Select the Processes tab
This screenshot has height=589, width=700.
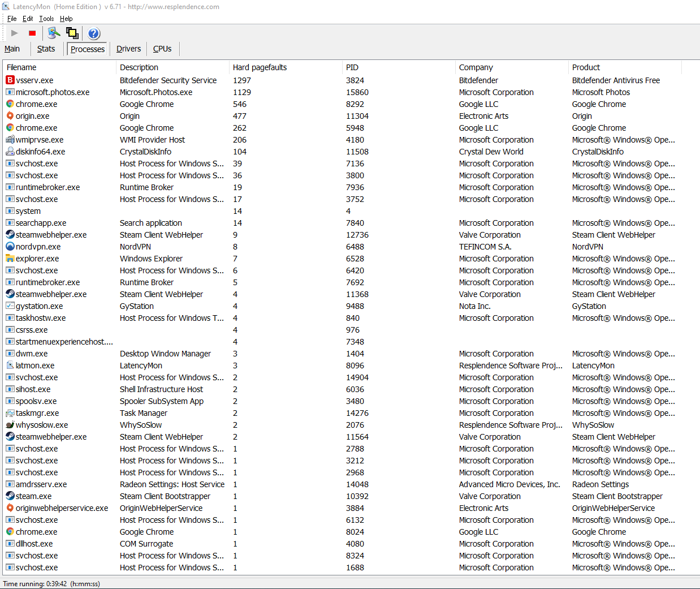click(x=87, y=49)
